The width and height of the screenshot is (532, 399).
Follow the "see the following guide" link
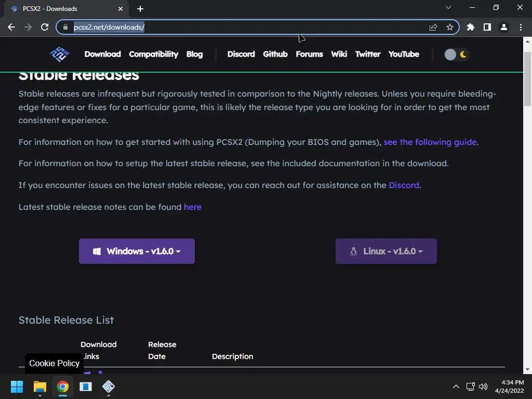tap(430, 142)
